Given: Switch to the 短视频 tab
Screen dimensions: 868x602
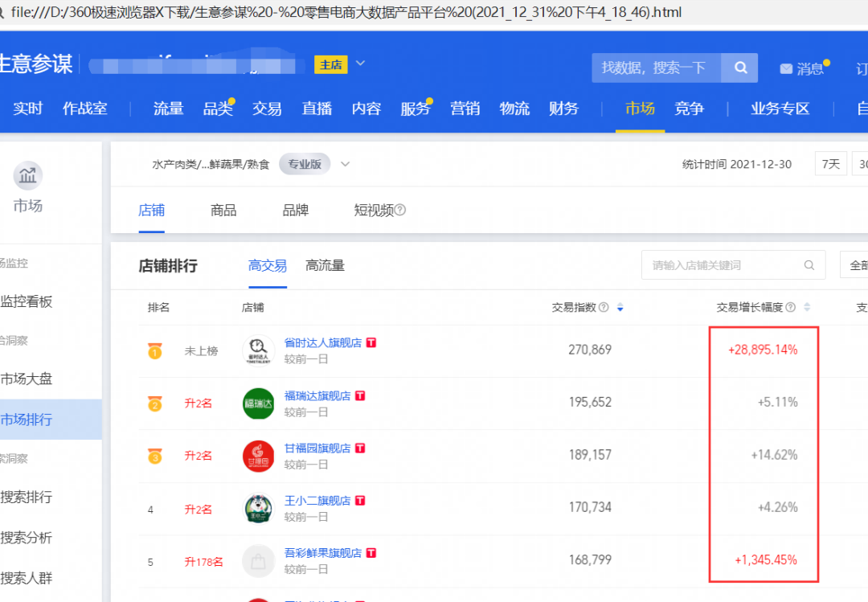Looking at the screenshot, I should click(x=374, y=211).
